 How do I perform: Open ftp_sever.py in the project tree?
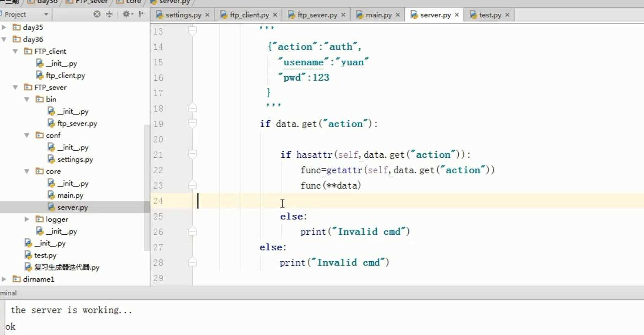(77, 123)
